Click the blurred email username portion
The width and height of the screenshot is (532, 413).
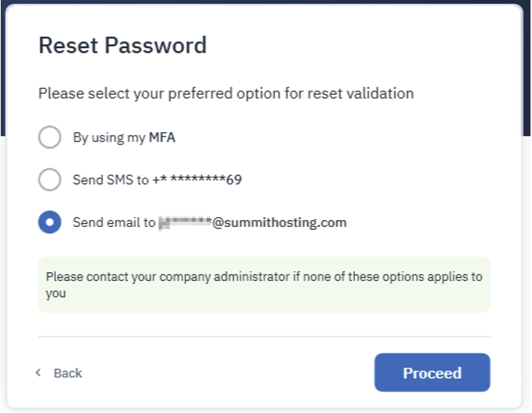pos(185,222)
